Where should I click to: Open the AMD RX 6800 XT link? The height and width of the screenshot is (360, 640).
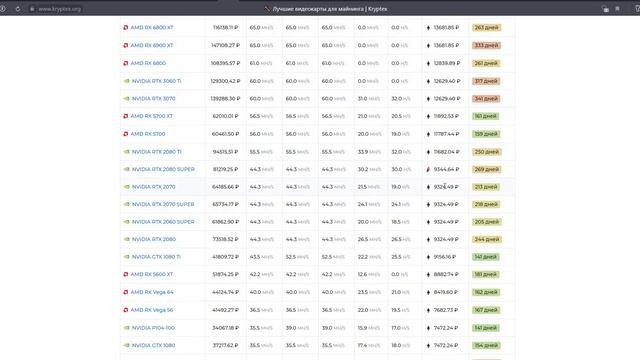click(x=152, y=28)
